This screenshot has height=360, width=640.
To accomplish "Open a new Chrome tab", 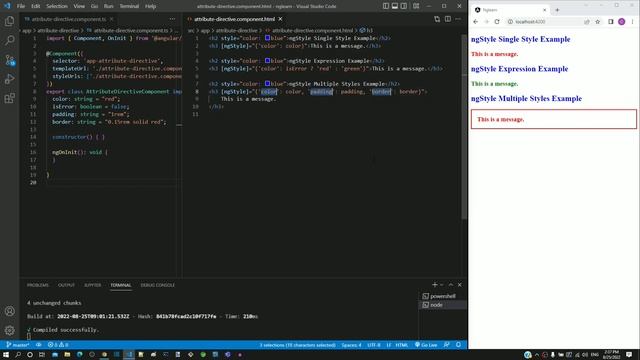I will pyautogui.click(x=557, y=10).
